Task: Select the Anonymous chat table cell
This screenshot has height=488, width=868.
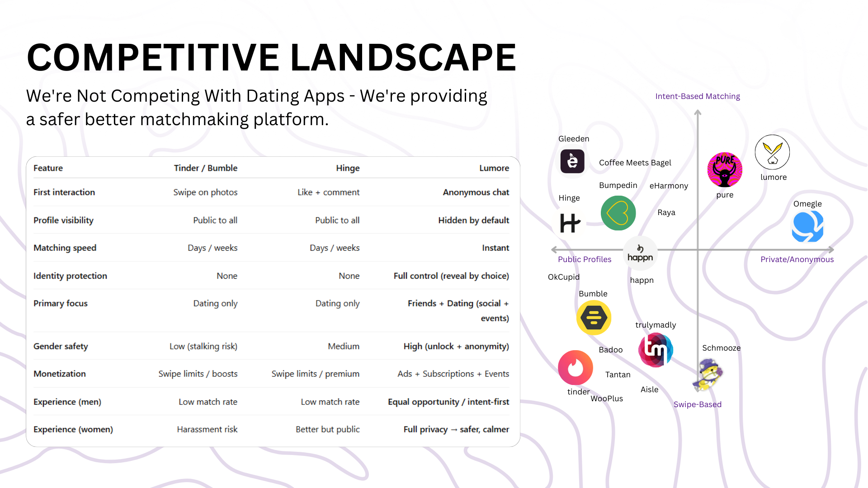Action: [476, 192]
